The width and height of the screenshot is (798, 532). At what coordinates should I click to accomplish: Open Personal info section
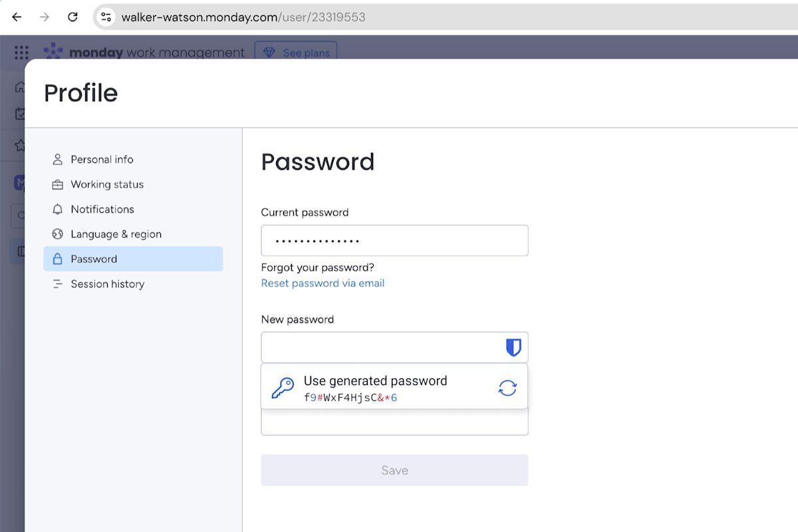pos(102,160)
